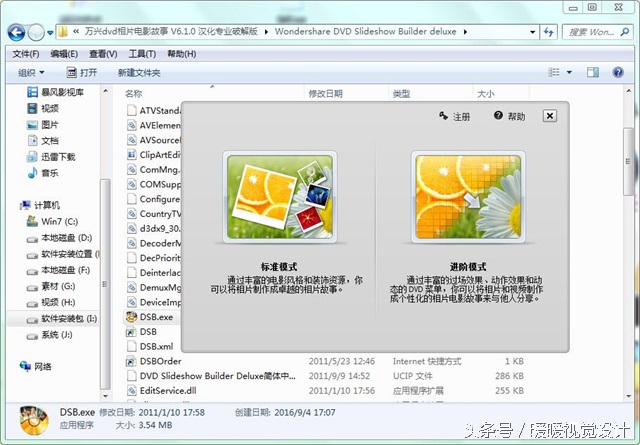Image resolution: width=640 pixels, height=445 pixels.
Task: Open the 文件(F) menu
Action: [26, 54]
